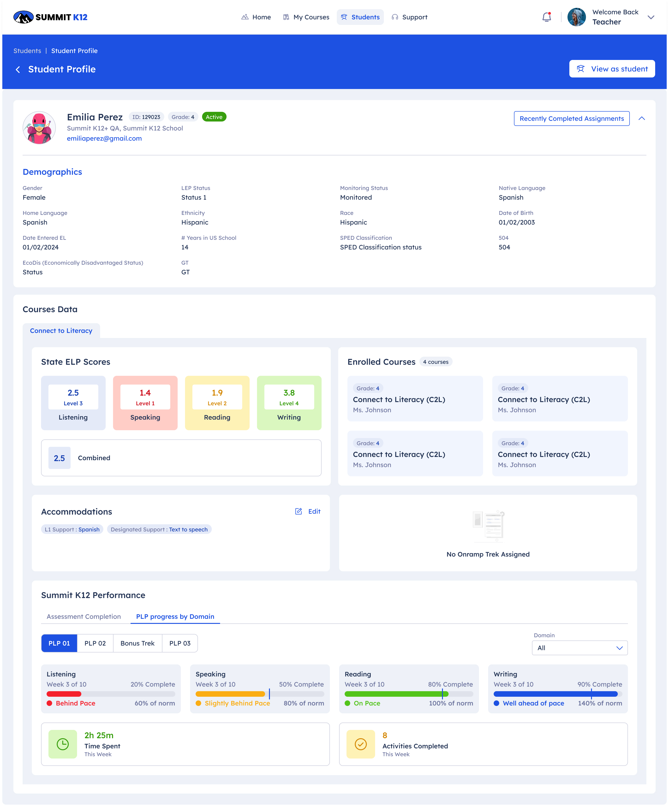This screenshot has width=669, height=812.
Task: Go back using the Student Profile arrow
Action: point(18,69)
